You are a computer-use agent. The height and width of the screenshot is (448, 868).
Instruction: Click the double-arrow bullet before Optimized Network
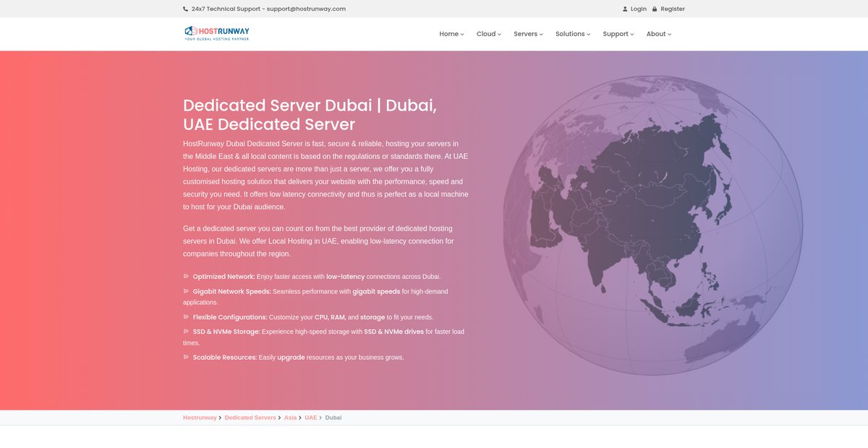(x=186, y=276)
